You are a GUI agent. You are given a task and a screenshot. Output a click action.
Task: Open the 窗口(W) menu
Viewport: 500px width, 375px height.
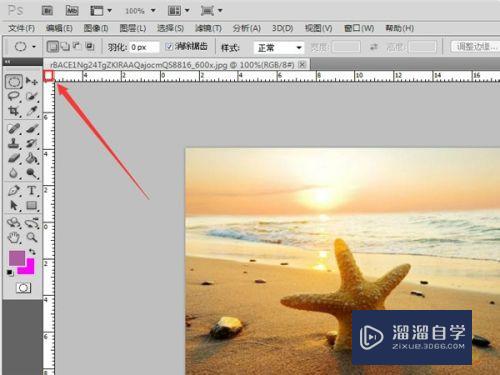pyautogui.click(x=359, y=28)
